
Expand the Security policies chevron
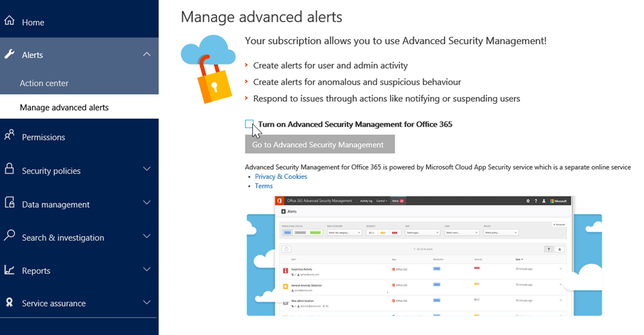coord(147,169)
